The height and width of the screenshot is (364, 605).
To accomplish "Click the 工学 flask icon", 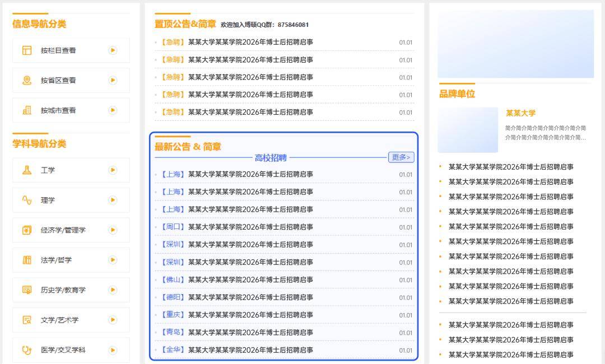I will point(27,170).
